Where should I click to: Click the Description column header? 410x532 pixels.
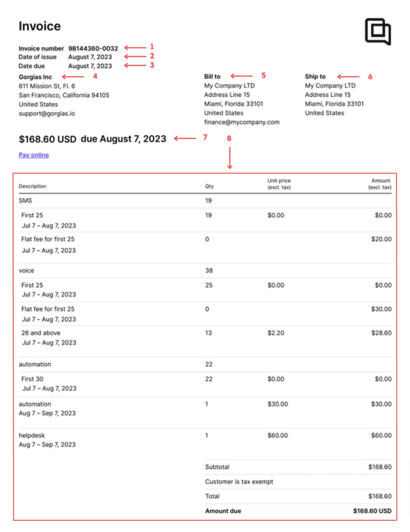(x=33, y=186)
